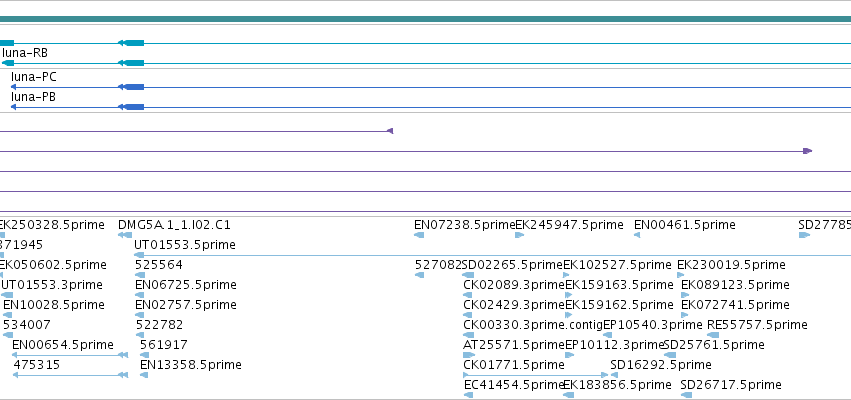Select the luna-PB transcript label
Viewport: 851px width, 400px height.
34,97
